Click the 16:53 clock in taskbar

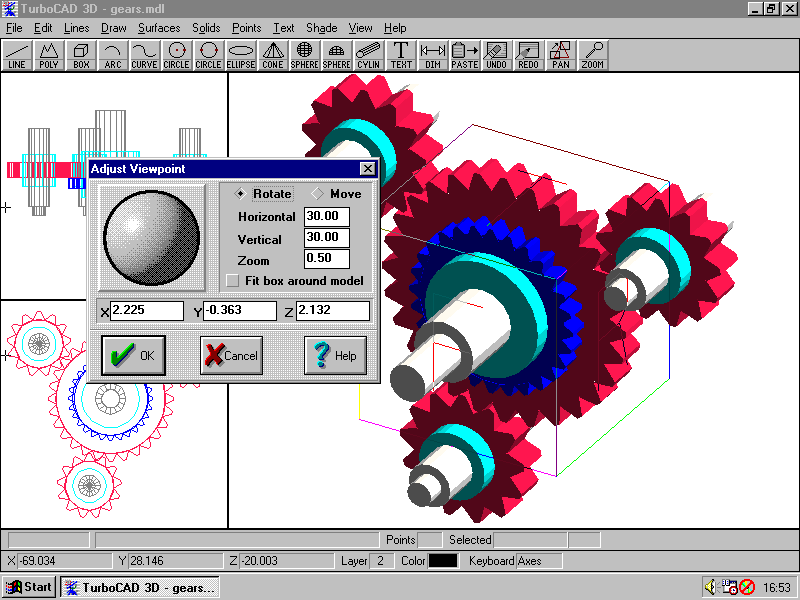point(777,588)
